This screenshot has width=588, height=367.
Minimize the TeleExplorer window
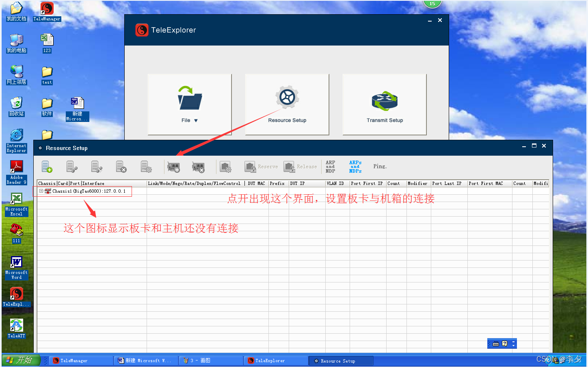point(430,20)
